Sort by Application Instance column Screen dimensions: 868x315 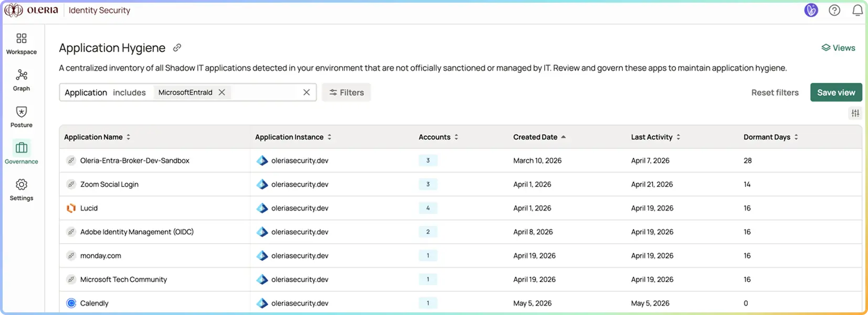[x=293, y=137]
